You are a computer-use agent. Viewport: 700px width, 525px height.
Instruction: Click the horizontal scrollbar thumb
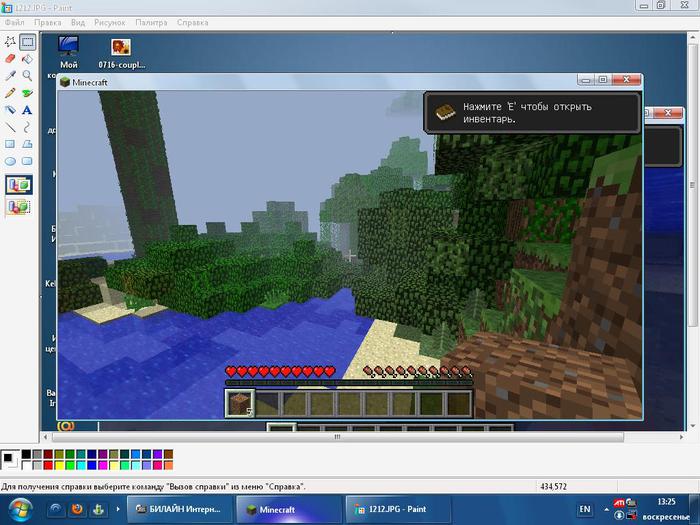338,437
